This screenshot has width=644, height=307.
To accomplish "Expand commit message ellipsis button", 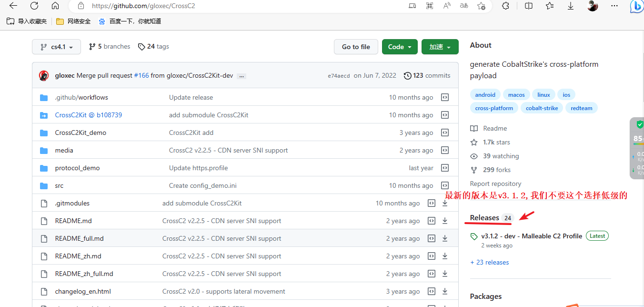I will coord(241,76).
